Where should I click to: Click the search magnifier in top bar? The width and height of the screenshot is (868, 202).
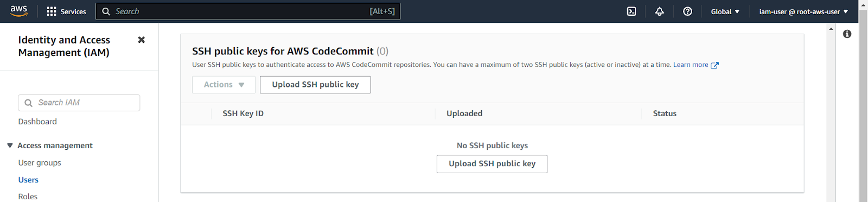click(106, 11)
